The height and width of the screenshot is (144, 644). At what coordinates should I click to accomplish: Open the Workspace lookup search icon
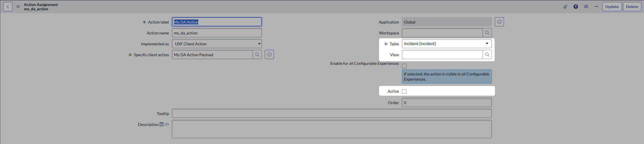pyautogui.click(x=487, y=33)
